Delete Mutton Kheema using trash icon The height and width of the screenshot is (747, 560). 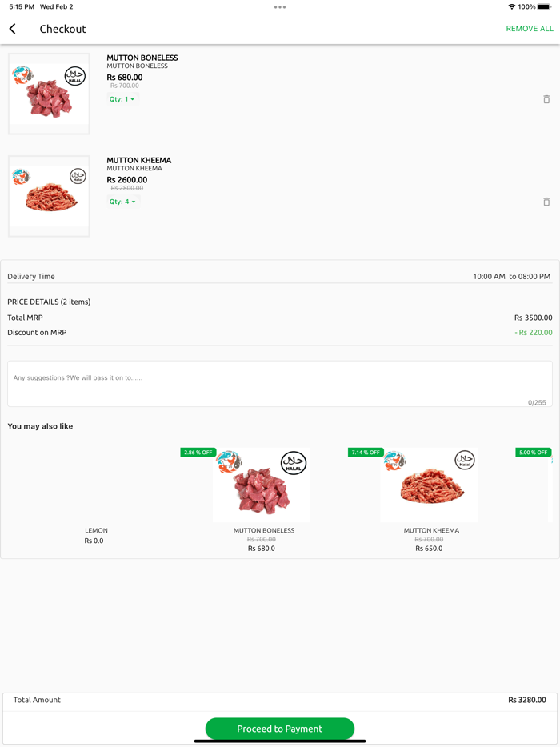pyautogui.click(x=546, y=202)
